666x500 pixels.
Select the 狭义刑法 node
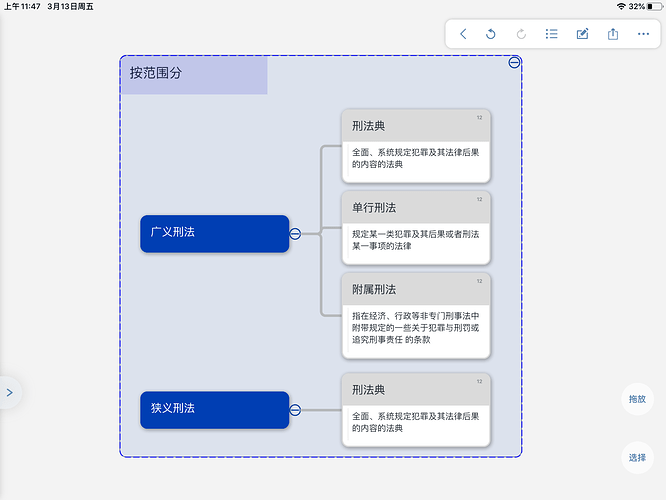point(214,410)
